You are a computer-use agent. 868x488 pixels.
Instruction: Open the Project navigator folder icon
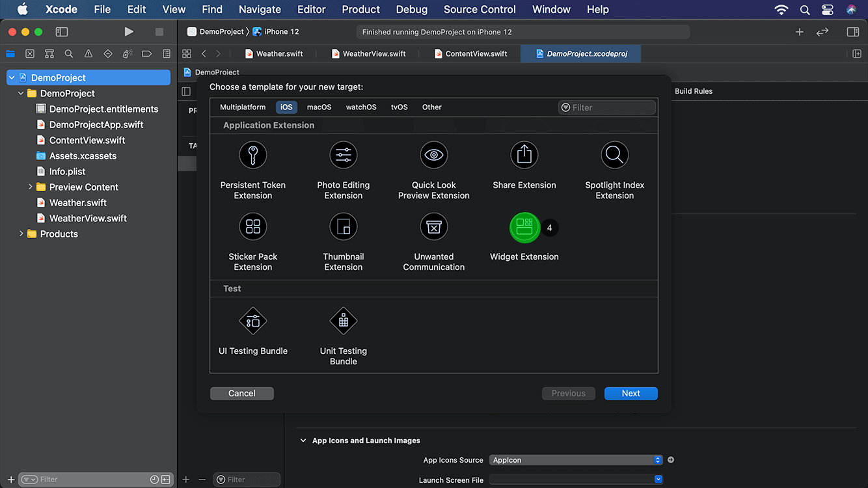pyautogui.click(x=10, y=54)
